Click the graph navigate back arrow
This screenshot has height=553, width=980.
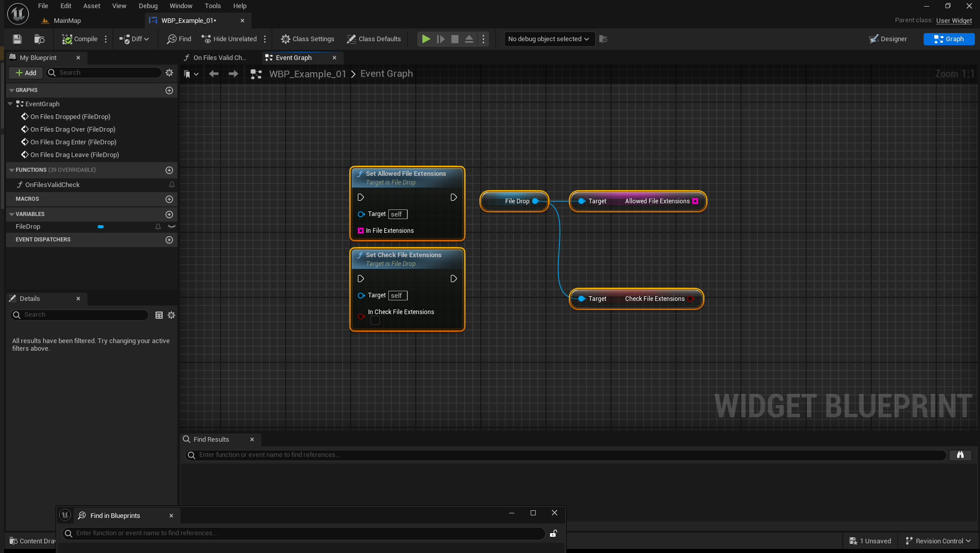coord(214,74)
